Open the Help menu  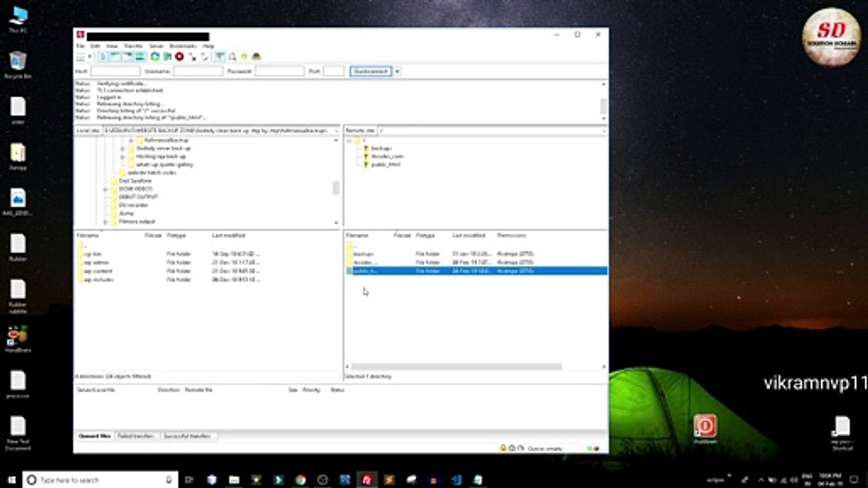pos(208,46)
